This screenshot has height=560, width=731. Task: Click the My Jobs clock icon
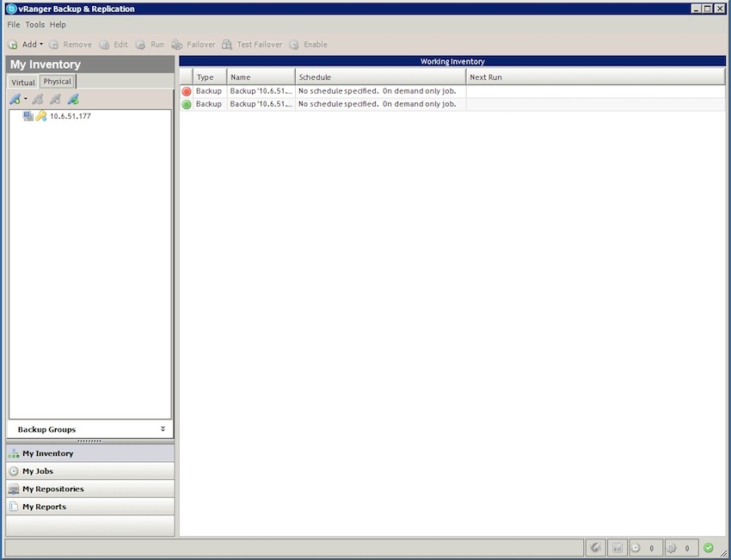pyautogui.click(x=14, y=471)
